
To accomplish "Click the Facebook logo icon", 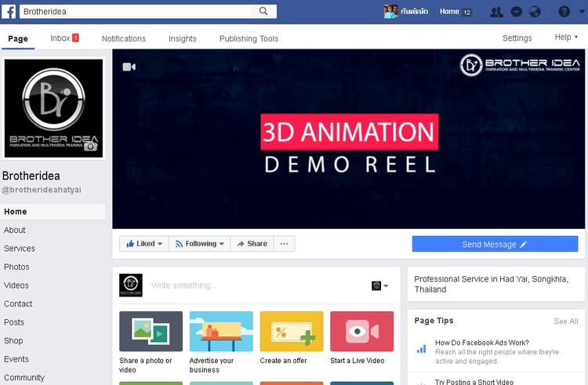I will (9, 12).
